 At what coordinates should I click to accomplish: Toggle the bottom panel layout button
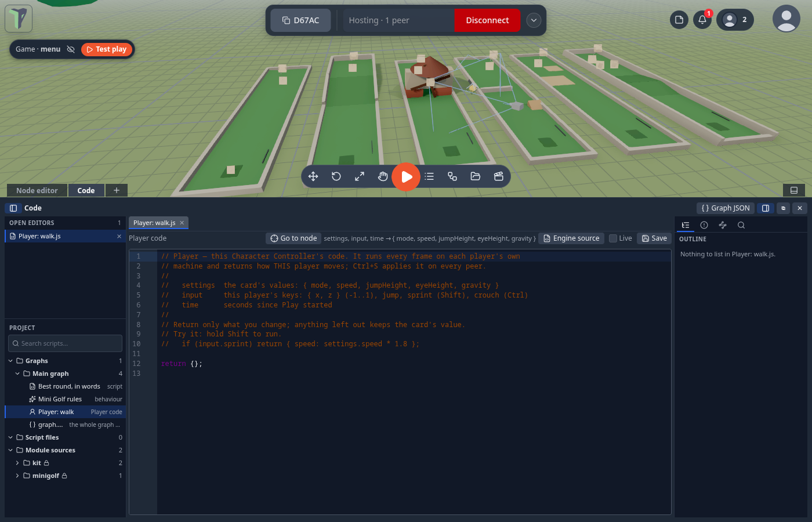pos(794,190)
